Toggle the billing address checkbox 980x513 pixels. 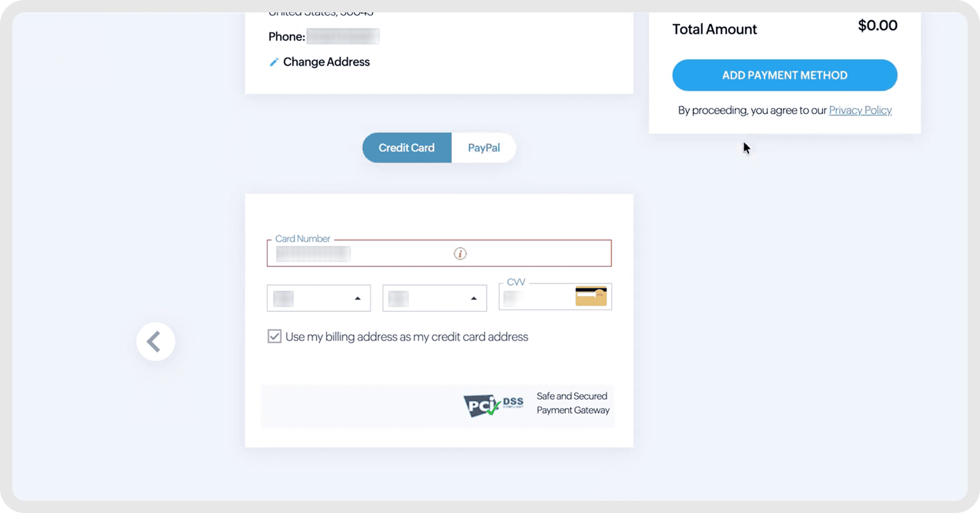point(275,336)
